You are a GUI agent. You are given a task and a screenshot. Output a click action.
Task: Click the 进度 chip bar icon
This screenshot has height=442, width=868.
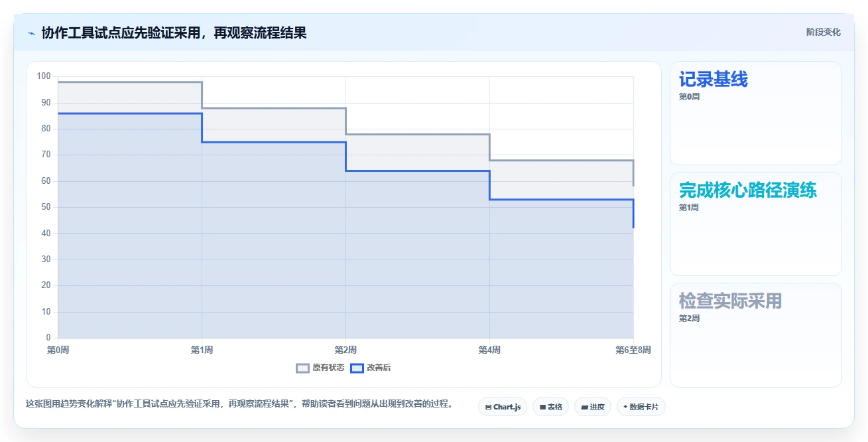[585, 407]
